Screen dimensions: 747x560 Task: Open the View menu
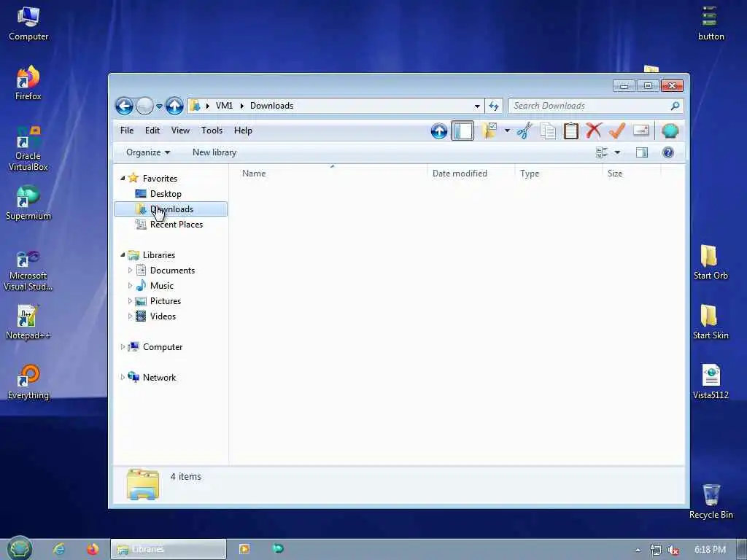coord(180,131)
